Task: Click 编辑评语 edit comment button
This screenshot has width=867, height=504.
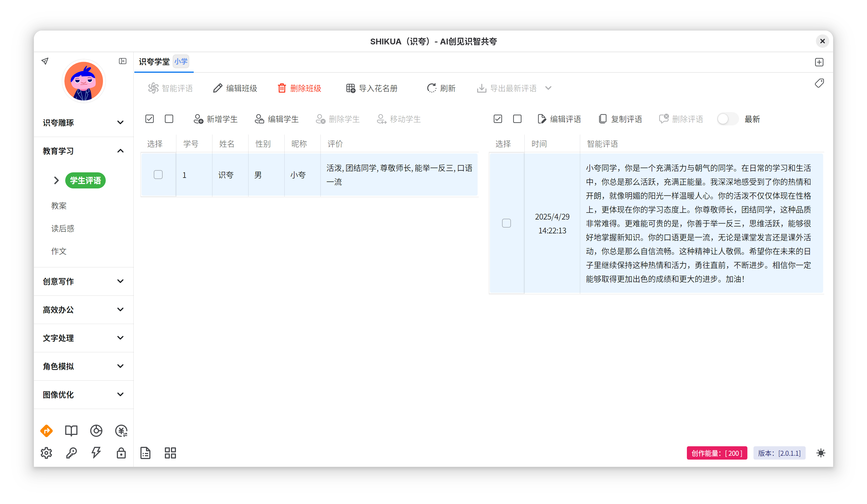Action: coord(559,119)
